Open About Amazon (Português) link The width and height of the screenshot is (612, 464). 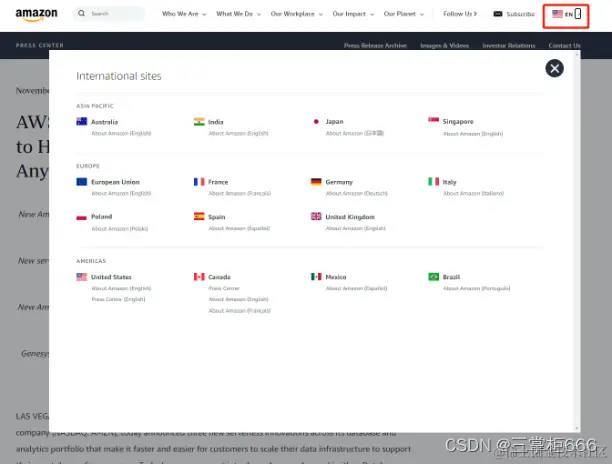pos(476,288)
